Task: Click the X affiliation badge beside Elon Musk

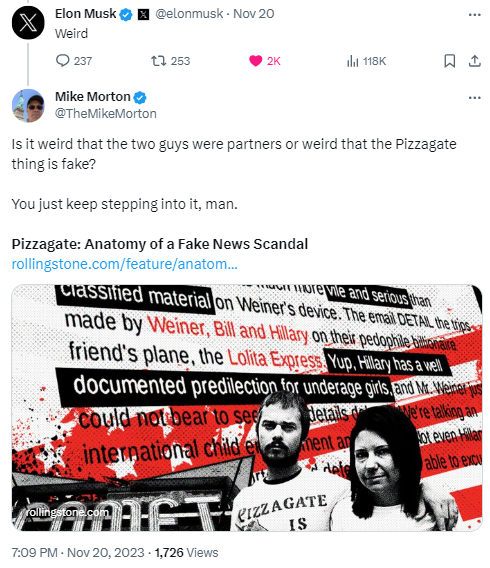Action: [144, 15]
